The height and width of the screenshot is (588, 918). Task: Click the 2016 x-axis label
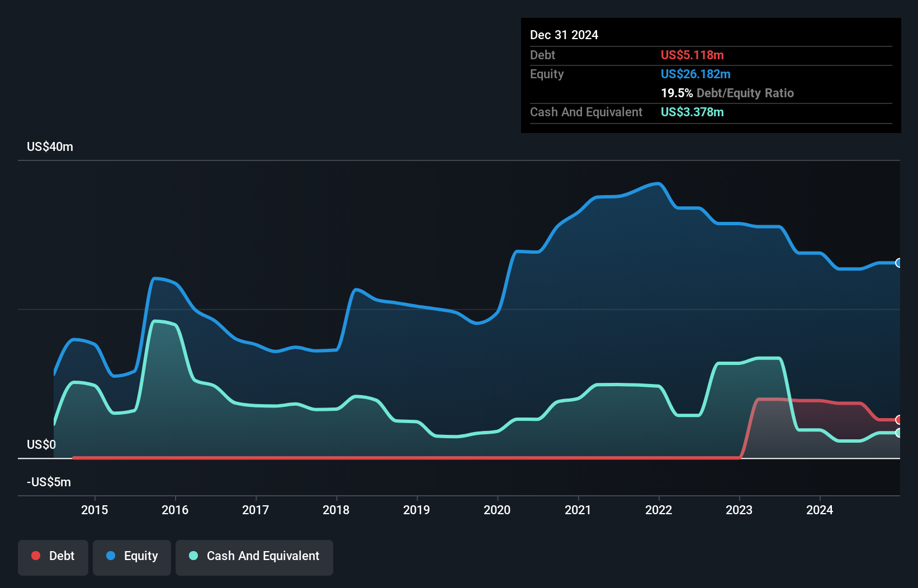(175, 510)
